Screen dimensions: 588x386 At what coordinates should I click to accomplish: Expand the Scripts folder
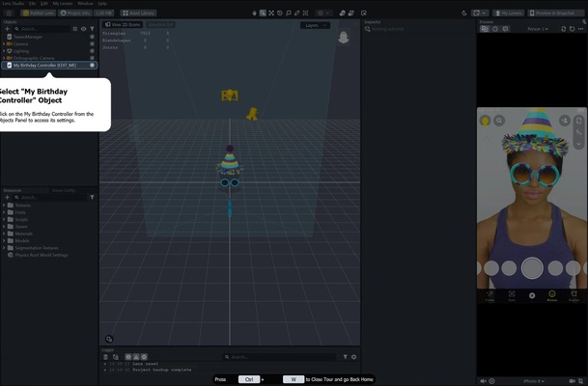(4, 219)
